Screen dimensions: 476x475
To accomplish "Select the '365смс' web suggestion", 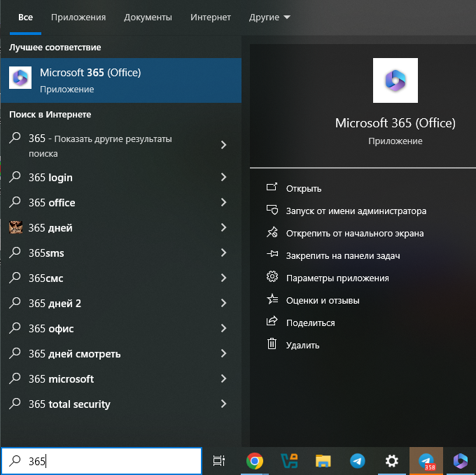I will tap(121, 278).
